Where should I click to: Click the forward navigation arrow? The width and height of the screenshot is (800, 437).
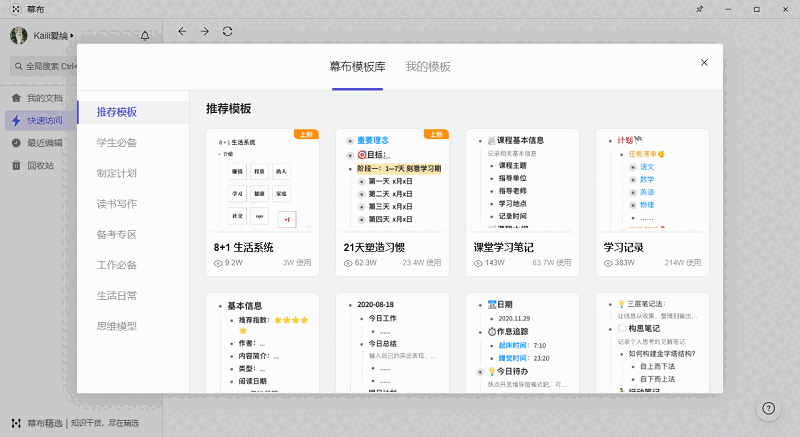(x=205, y=31)
